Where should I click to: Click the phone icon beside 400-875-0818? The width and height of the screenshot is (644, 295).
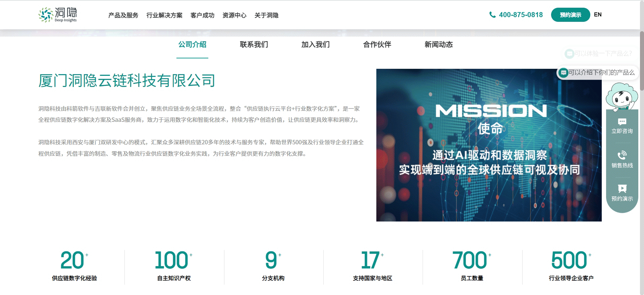492,15
